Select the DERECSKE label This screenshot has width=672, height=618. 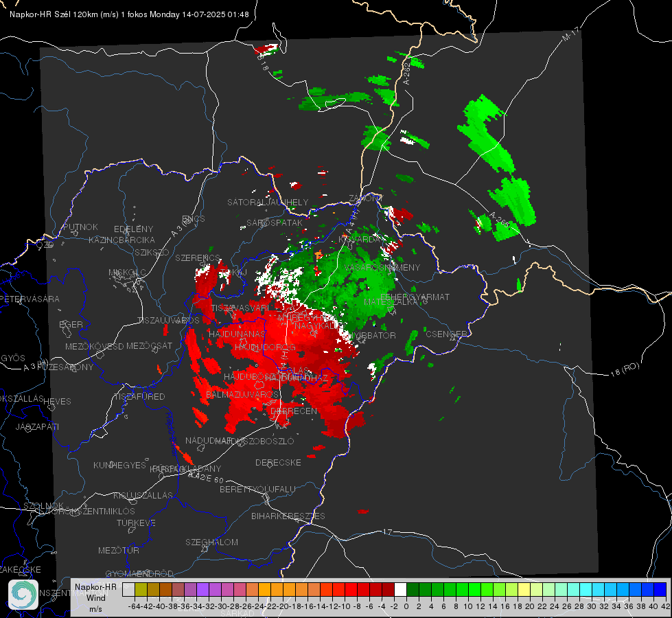[278, 463]
